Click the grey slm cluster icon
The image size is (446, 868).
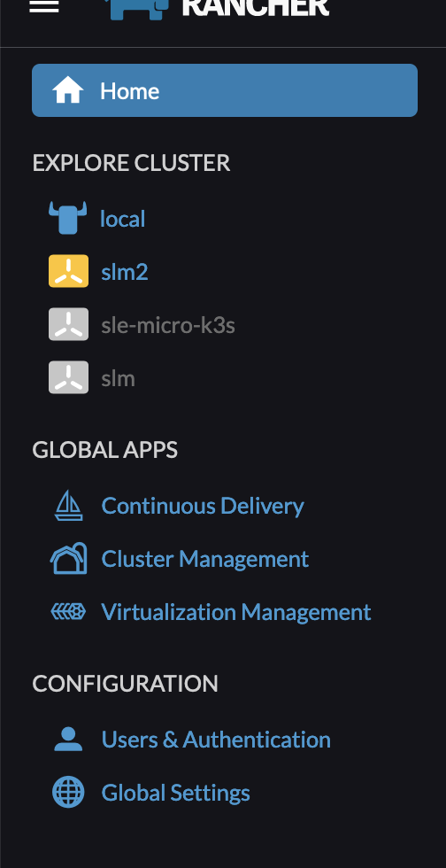pos(69,377)
